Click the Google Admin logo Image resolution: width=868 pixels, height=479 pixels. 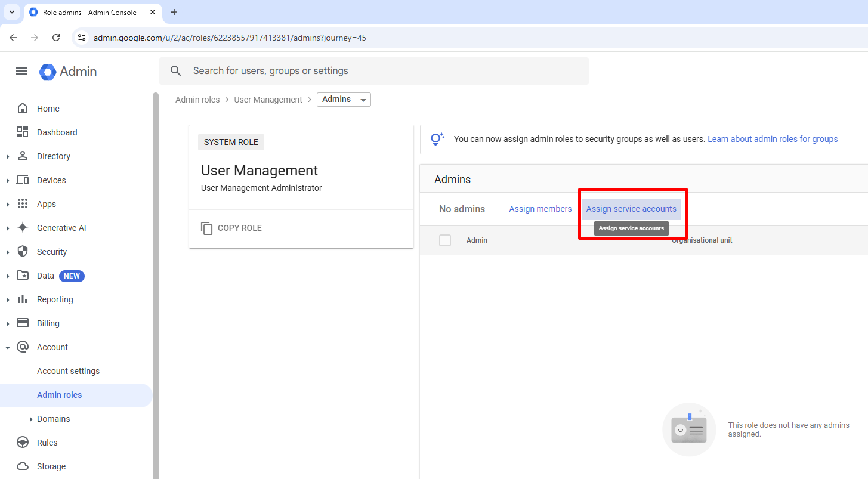(x=67, y=72)
